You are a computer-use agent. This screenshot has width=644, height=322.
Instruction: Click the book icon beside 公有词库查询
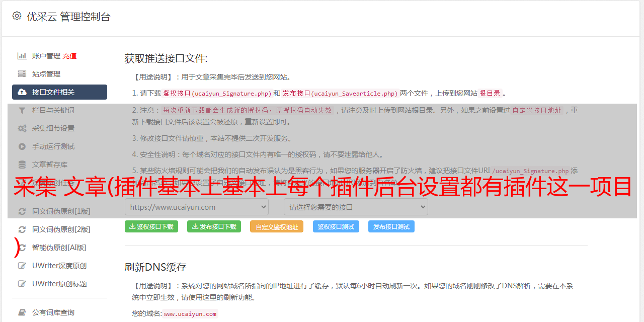(22, 312)
